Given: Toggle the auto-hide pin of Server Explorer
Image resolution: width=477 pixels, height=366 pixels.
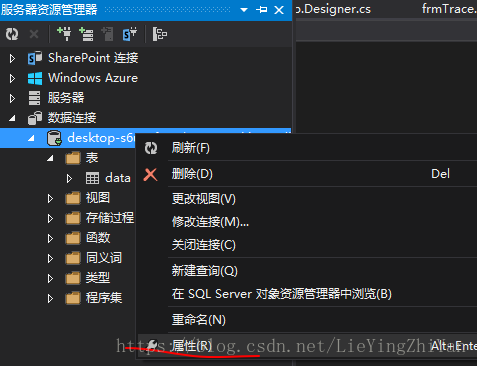Looking at the screenshot, I should click(x=262, y=10).
